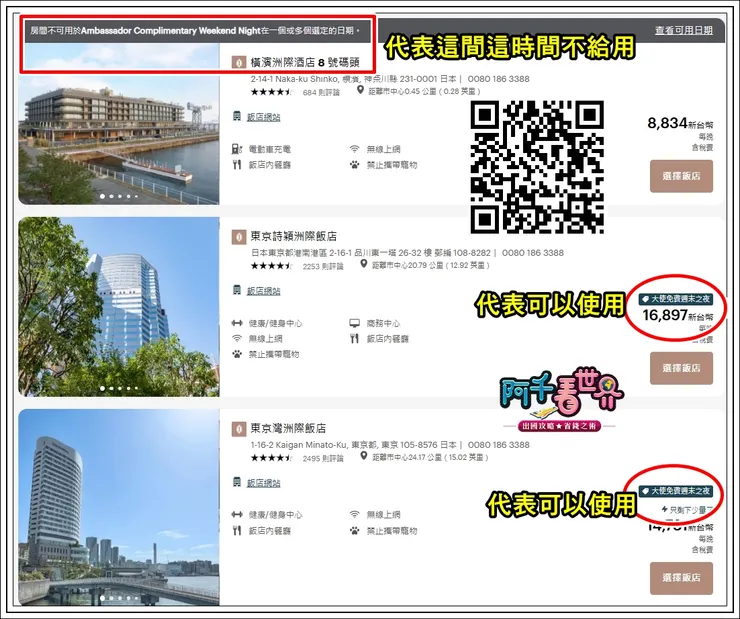Click the 查看可用日期 link
The width and height of the screenshot is (740, 619).
[683, 30]
